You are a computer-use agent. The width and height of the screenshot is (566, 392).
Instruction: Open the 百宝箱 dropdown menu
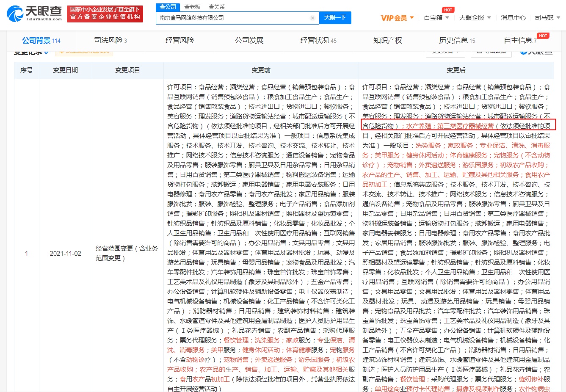click(437, 18)
